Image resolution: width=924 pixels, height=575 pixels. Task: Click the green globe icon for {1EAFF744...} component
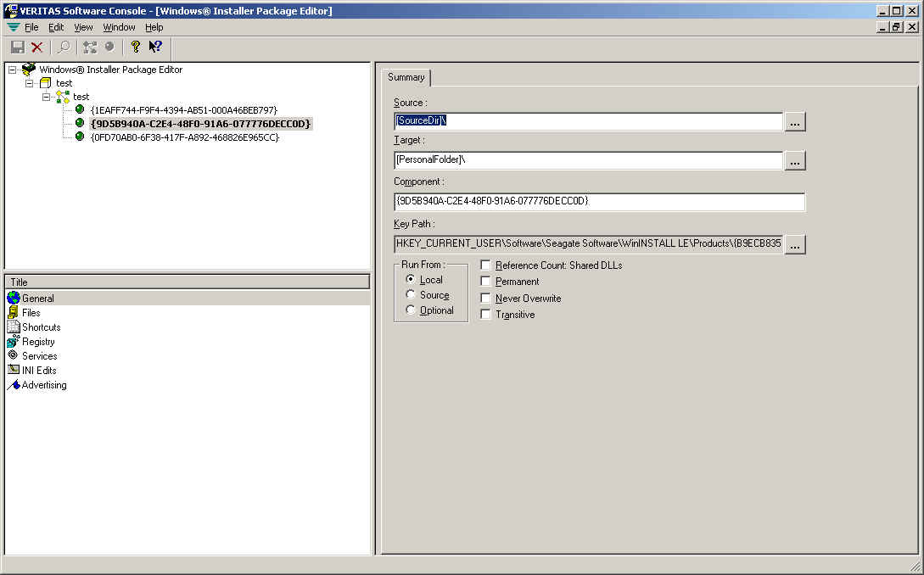coord(80,109)
